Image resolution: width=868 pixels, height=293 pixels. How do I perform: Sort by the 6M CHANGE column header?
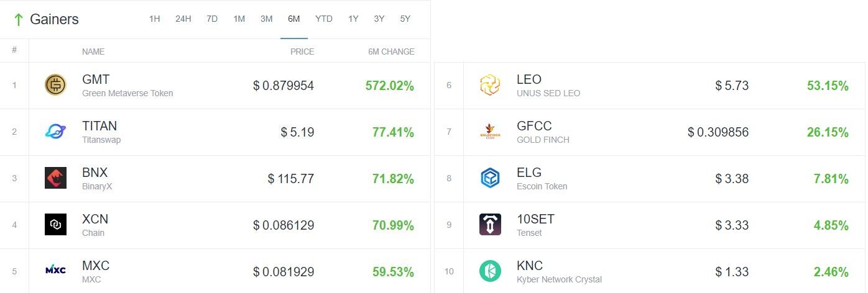pos(391,52)
